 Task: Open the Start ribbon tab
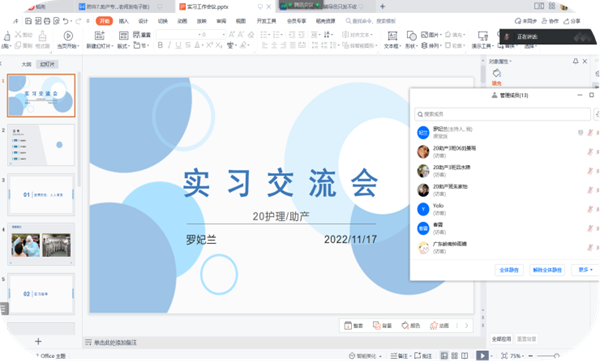(104, 21)
